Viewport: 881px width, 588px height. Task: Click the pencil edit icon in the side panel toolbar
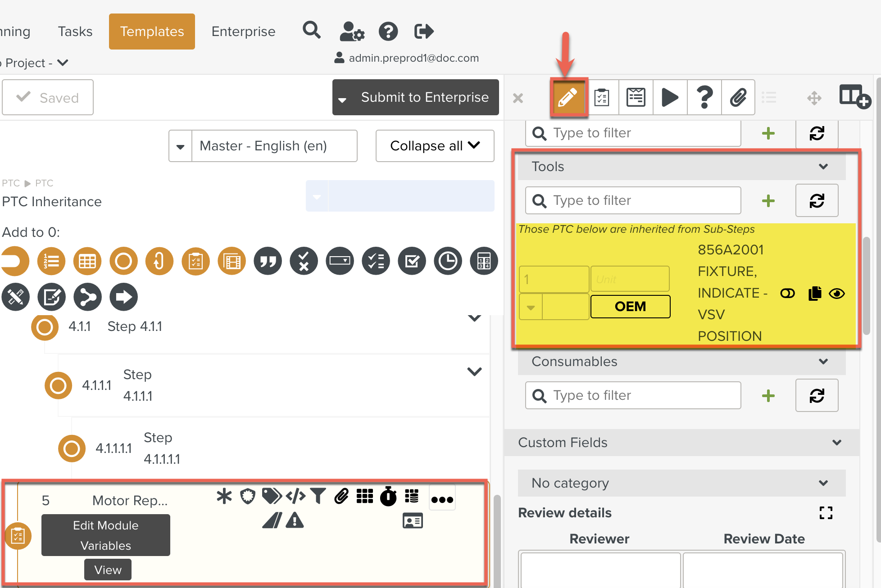pos(568,97)
